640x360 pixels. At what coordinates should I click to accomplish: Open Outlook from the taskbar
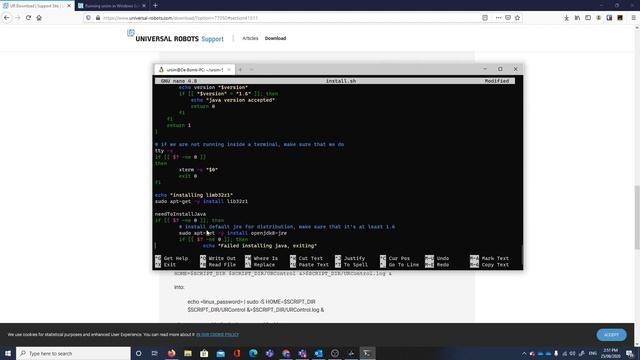click(318, 353)
